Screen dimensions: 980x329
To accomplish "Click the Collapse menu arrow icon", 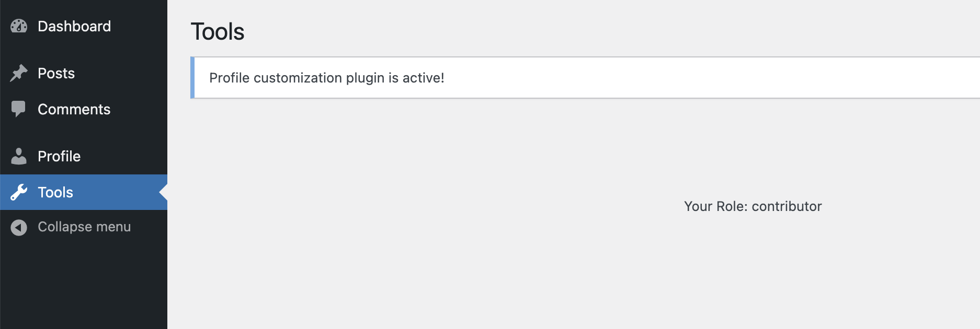I will tap(19, 228).
